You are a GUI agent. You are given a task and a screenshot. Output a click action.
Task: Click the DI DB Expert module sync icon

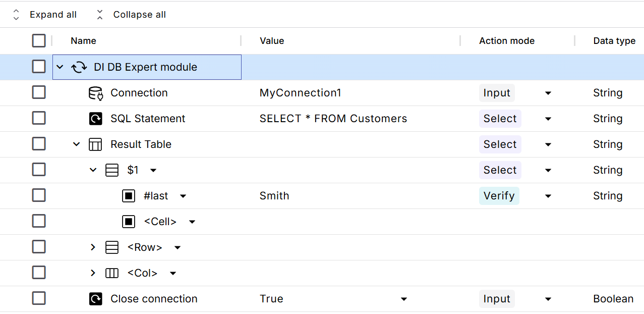[79, 67]
